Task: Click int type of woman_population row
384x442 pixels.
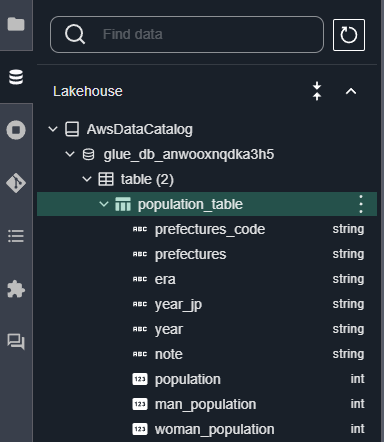Action: tap(357, 429)
